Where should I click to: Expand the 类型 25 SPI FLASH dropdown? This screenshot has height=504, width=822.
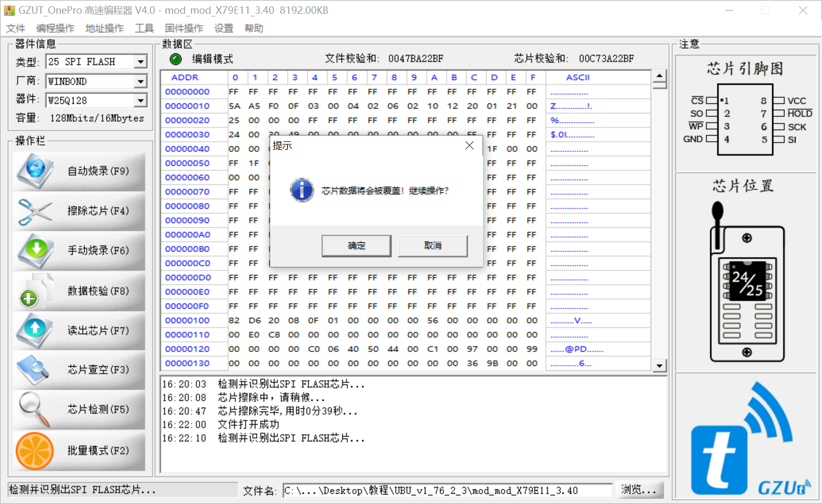tap(140, 62)
